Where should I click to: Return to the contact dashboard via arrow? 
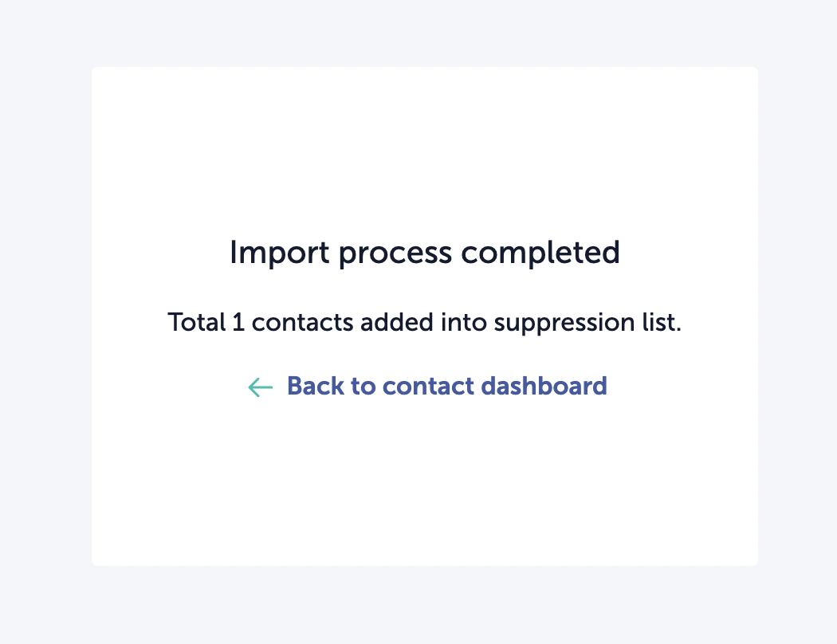pos(261,387)
